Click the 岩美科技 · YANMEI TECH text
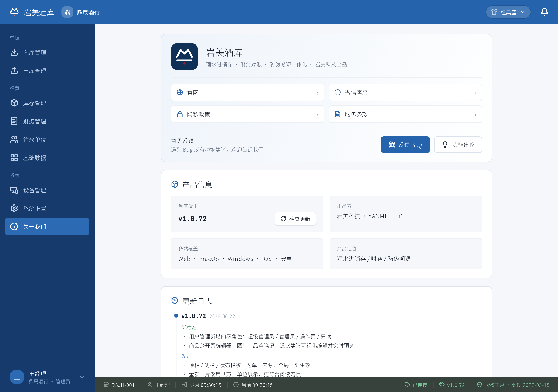This screenshot has width=558, height=392. pos(372,216)
